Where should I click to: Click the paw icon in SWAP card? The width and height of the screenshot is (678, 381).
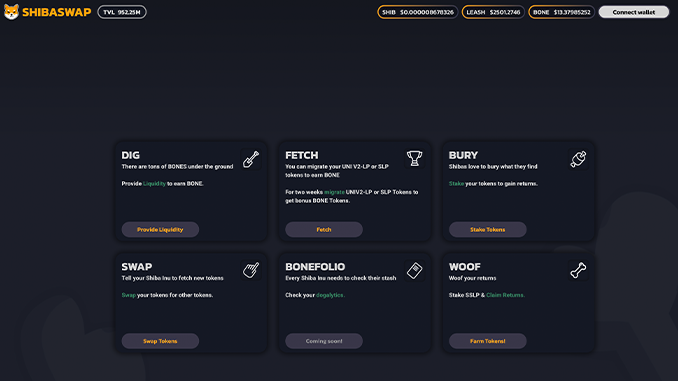coord(251,270)
